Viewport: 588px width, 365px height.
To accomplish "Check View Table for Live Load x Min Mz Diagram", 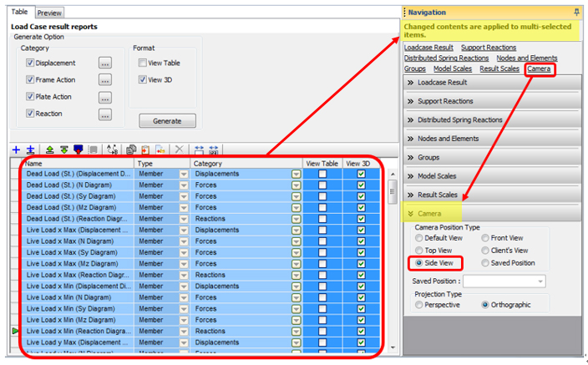I will [x=322, y=320].
